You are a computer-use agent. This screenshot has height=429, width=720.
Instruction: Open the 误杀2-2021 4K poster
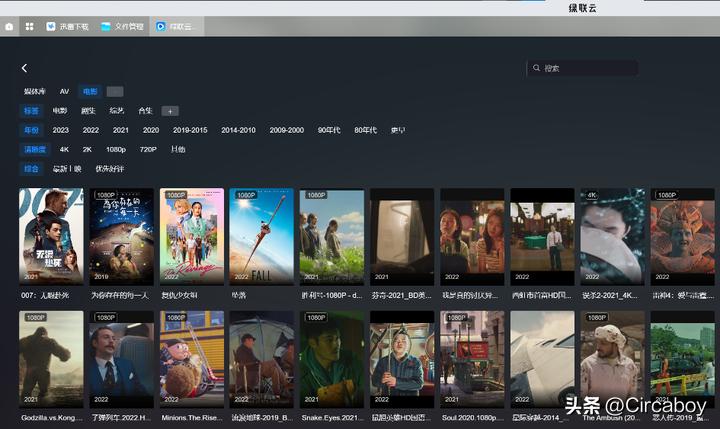pos(613,237)
